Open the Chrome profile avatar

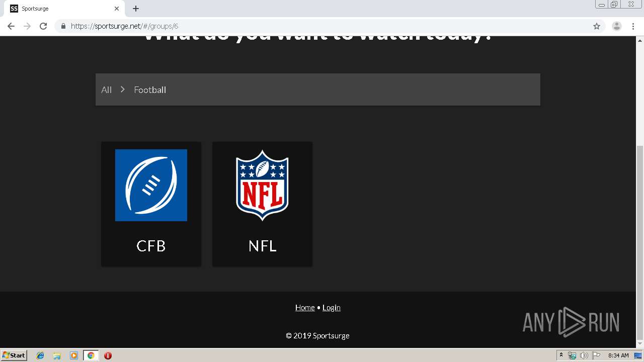(x=617, y=26)
